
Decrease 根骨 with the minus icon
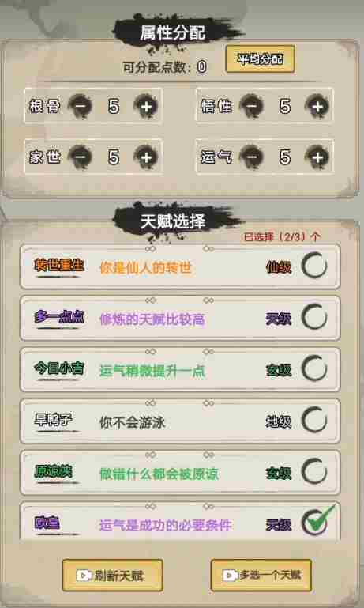(x=81, y=106)
